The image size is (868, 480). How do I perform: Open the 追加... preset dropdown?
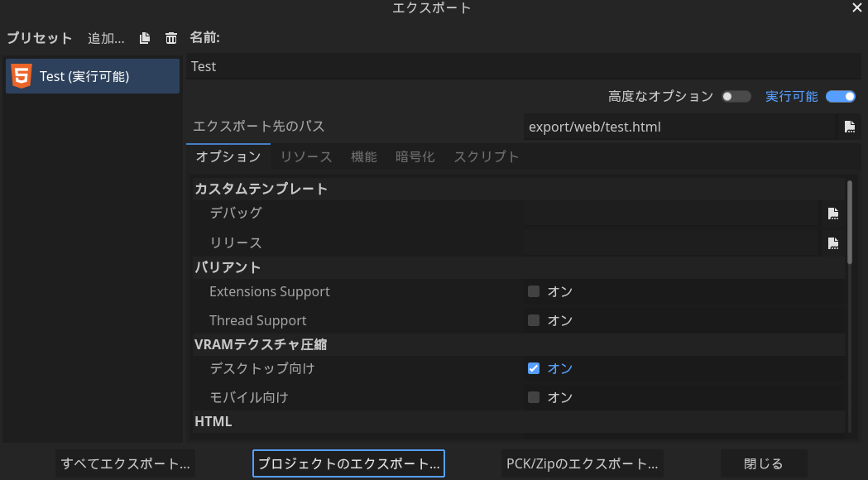(106, 38)
